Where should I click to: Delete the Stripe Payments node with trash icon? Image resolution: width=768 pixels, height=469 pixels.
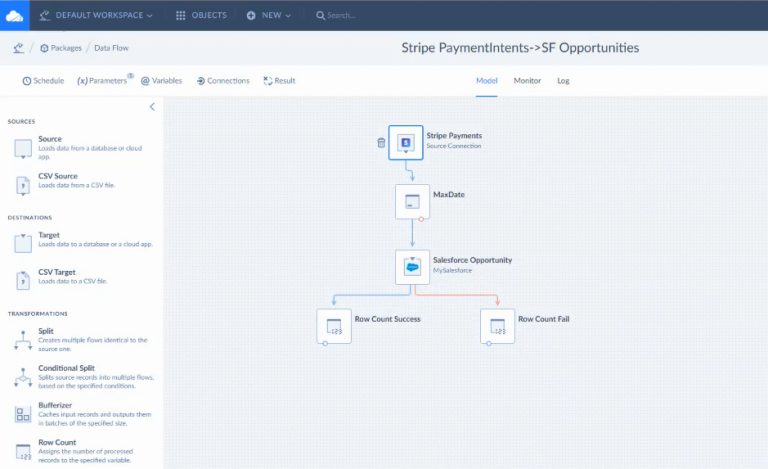(x=381, y=143)
